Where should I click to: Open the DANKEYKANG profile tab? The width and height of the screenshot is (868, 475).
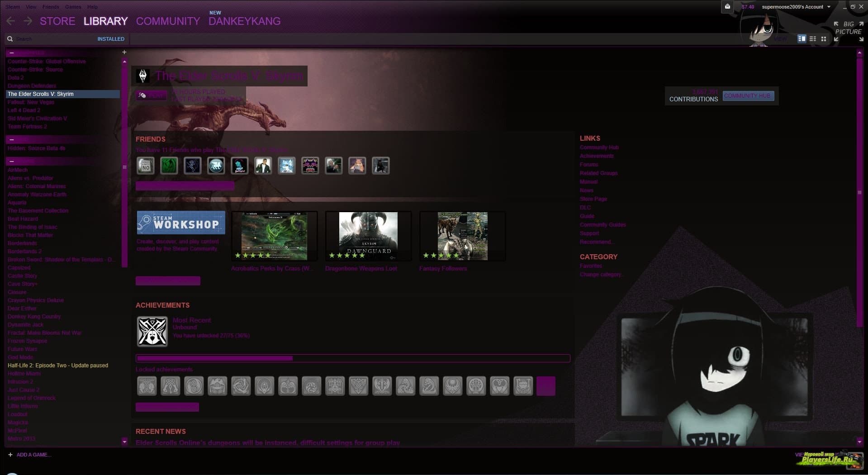point(244,21)
